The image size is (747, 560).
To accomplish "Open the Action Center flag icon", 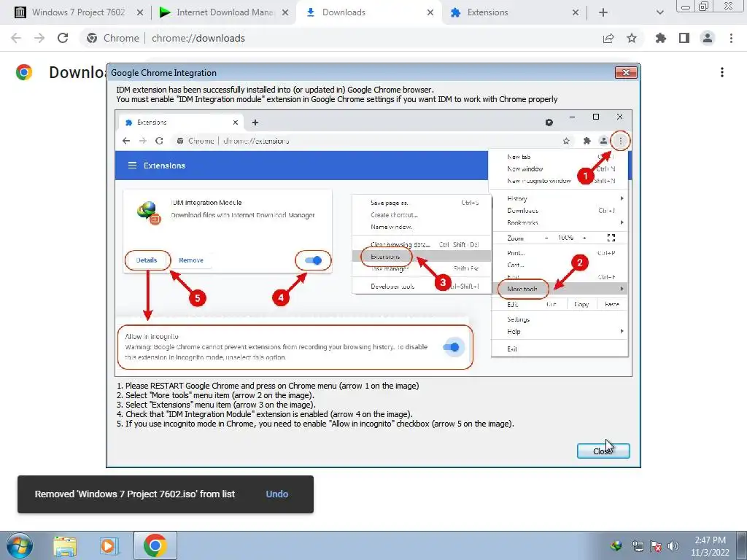I will point(656,546).
